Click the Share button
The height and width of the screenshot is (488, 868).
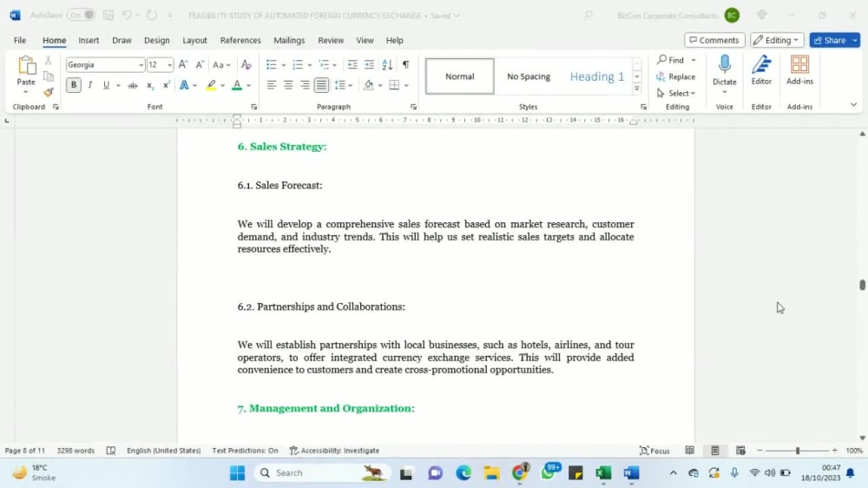coord(829,41)
